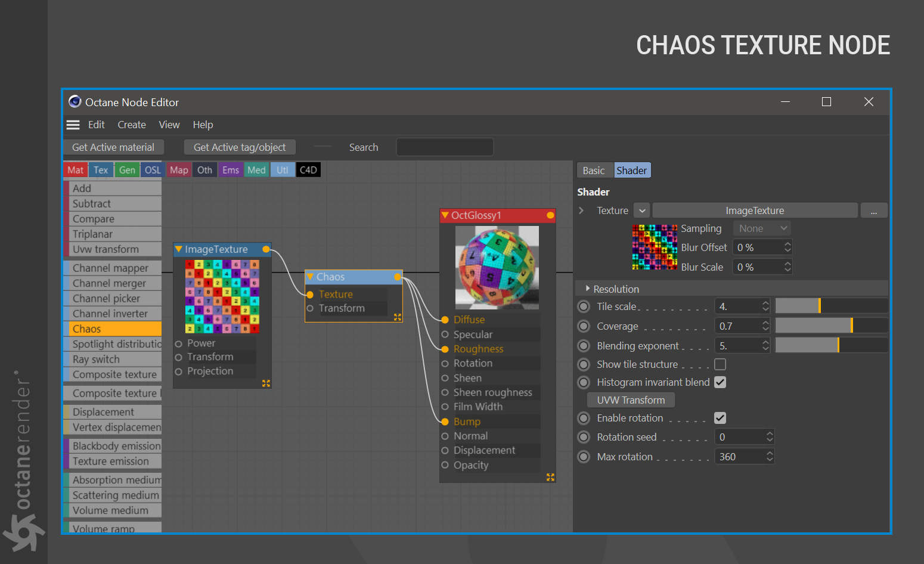Collapse the ImageTexture node triangle
This screenshot has height=564, width=924.
[179, 249]
